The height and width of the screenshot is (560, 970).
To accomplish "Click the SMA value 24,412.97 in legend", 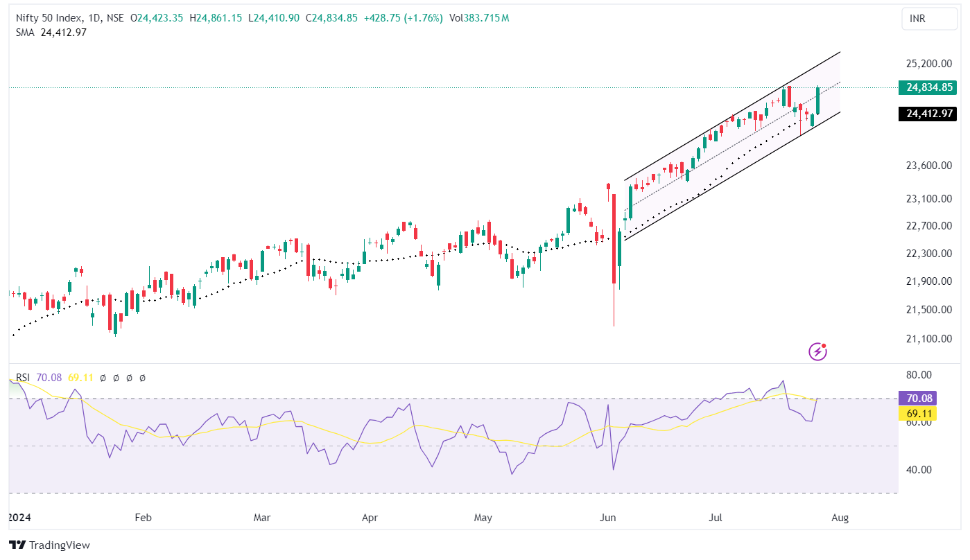I will click(x=64, y=32).
